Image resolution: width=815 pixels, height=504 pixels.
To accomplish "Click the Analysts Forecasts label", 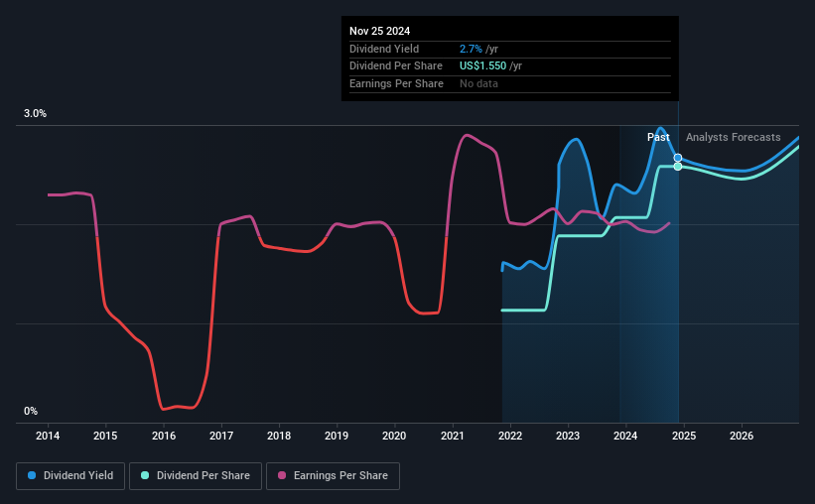I will point(733,137).
